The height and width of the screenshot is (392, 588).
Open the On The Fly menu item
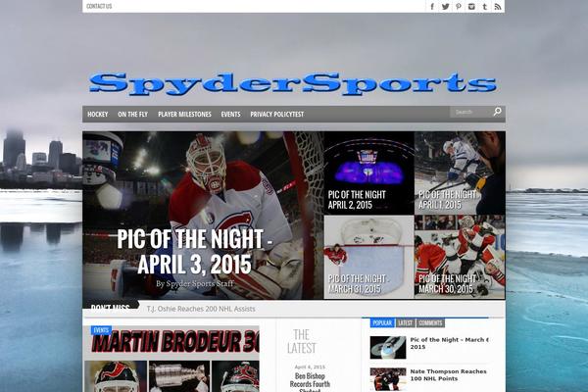132,114
